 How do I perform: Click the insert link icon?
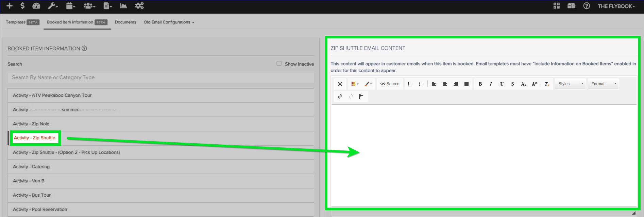click(340, 96)
